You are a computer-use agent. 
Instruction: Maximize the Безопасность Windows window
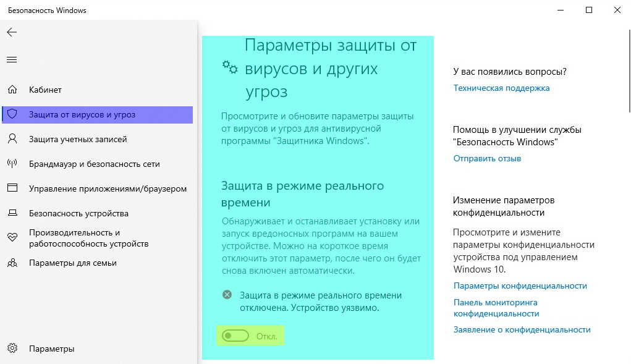(588, 10)
